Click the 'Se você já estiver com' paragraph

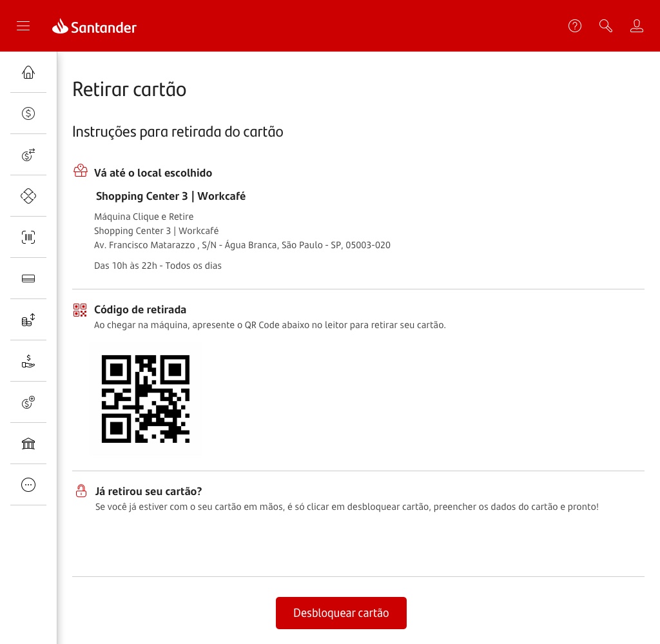click(x=347, y=507)
